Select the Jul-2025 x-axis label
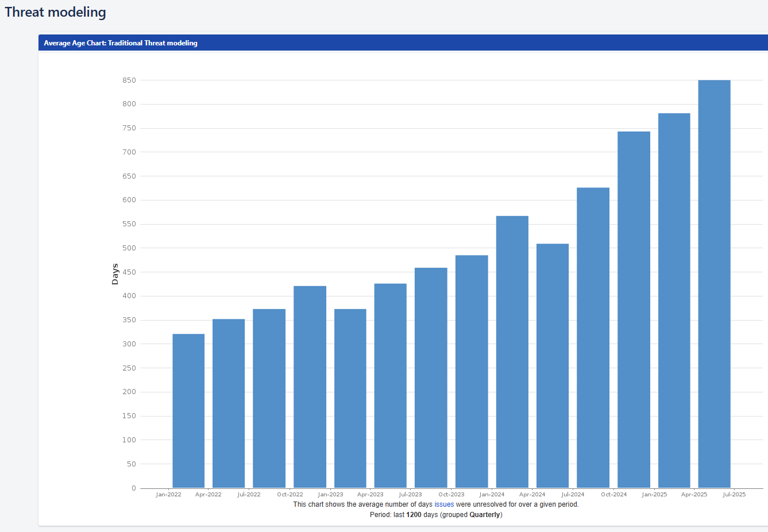This screenshot has width=768, height=532. (734, 495)
